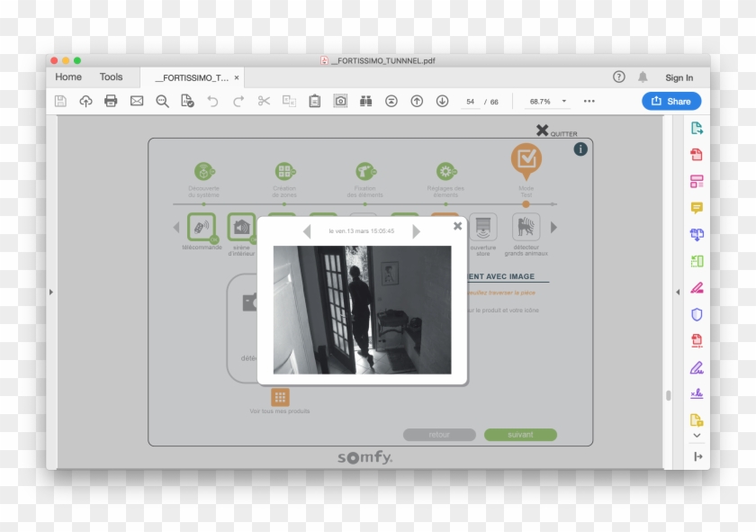
Task: Expand more tools with the sidebar chevron
Action: click(x=696, y=436)
